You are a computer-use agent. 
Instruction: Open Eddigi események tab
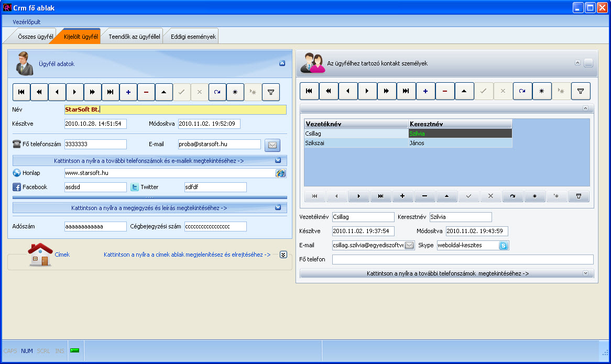pos(193,37)
